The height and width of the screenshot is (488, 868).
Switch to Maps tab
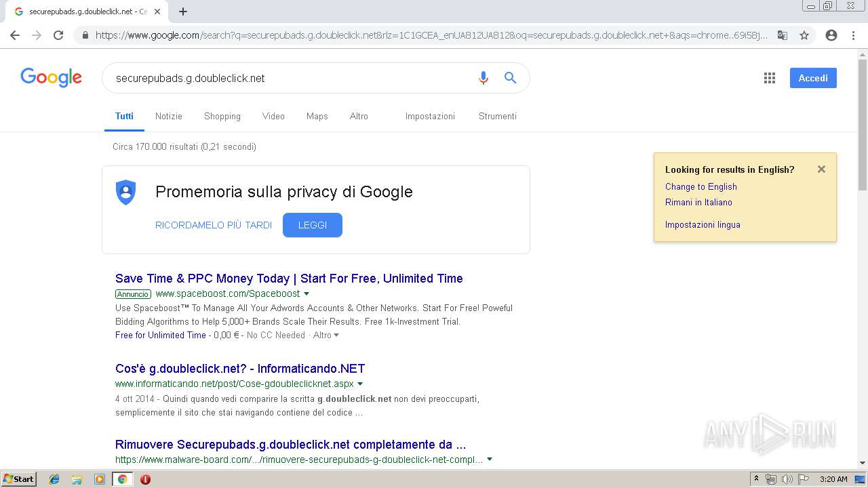[317, 116]
